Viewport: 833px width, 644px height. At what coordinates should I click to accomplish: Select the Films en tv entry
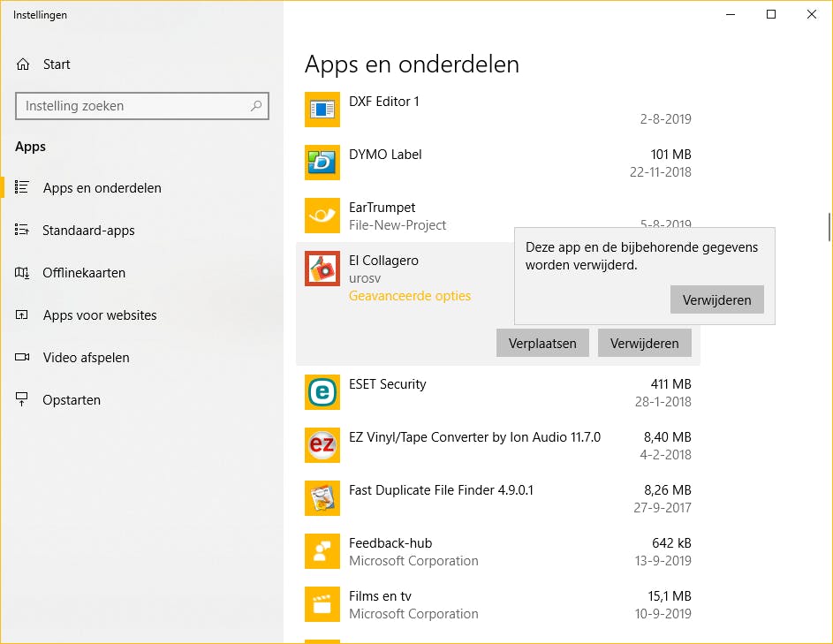click(x=498, y=604)
